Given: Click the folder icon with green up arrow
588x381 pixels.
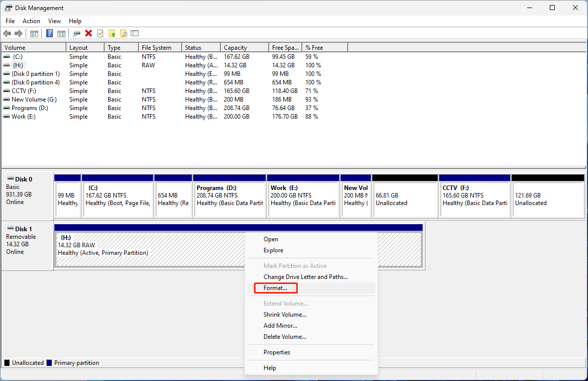Looking at the screenshot, I should click(x=112, y=33).
